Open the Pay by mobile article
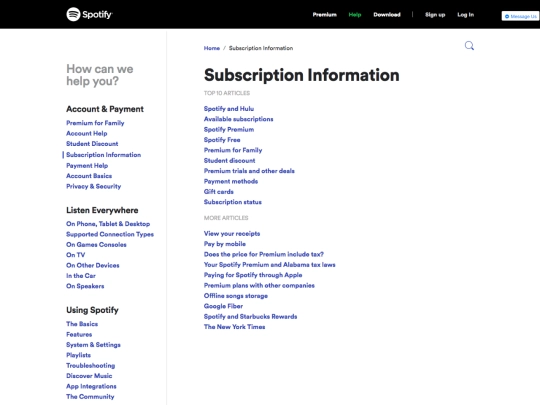Viewport: 540px width, 405px height. (225, 244)
